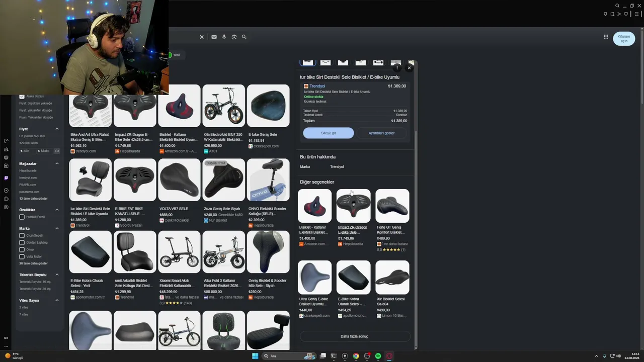The image size is (644, 362).
Task: Open Spotify from the taskbar
Action: [378, 356]
